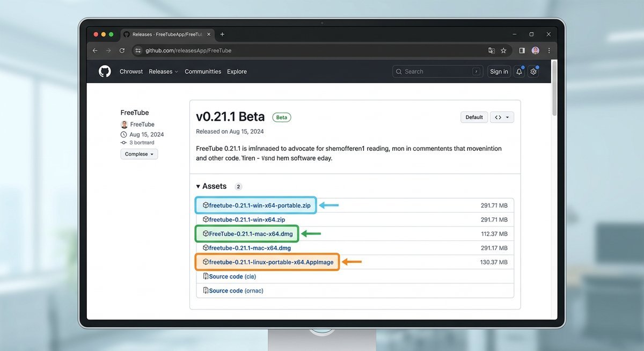Viewport: 644px width, 351px height.
Task: Expand the Releases dropdown in the navigation
Action: [163, 71]
